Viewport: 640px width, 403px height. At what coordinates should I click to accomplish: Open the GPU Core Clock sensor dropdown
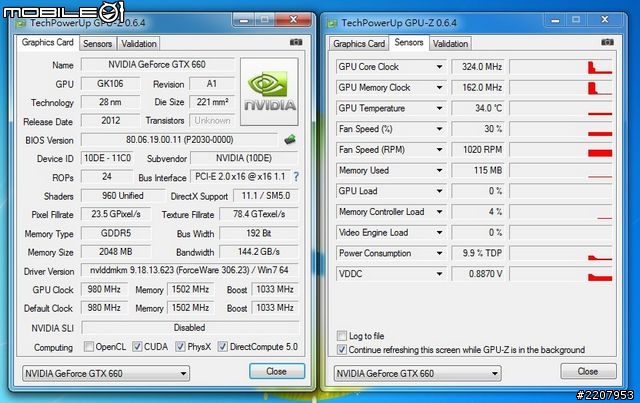click(439, 67)
